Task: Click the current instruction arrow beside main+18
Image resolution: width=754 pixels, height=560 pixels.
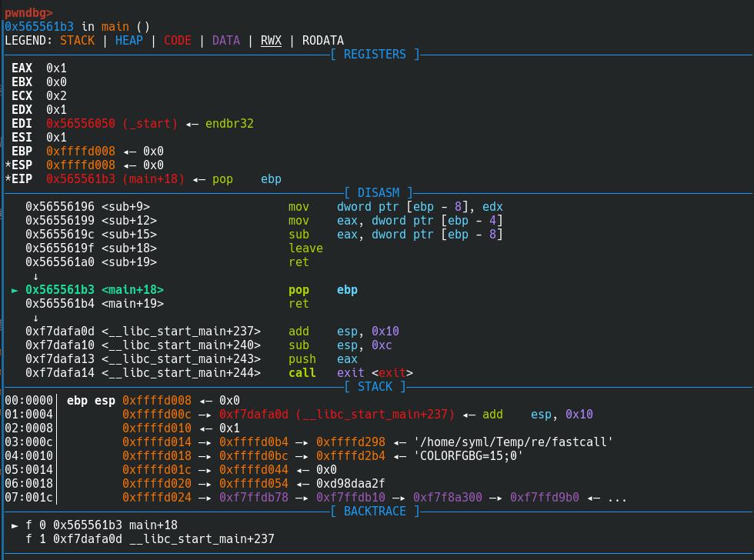Action: click(15, 290)
